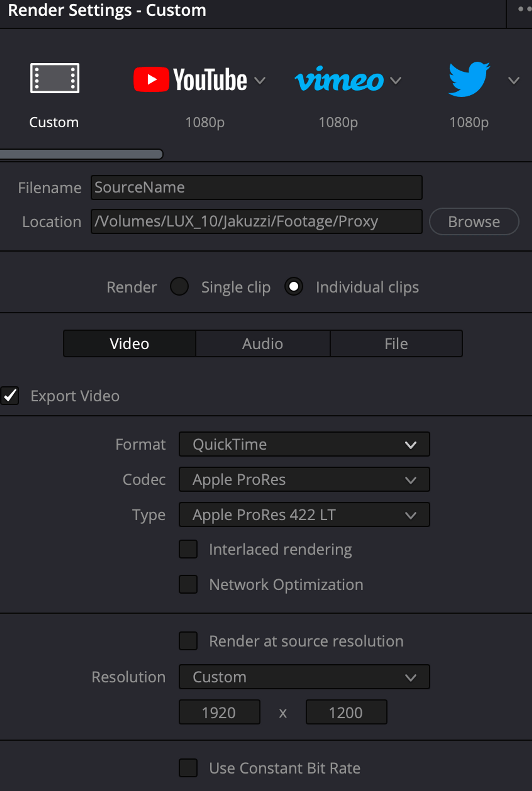532x791 pixels.
Task: Choose the YouTube render preset
Action: 190,80
